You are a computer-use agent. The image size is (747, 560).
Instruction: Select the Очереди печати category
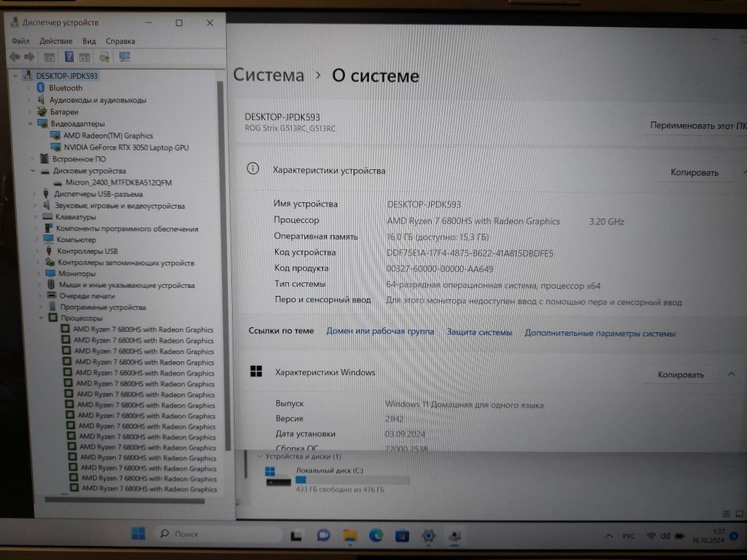(x=88, y=296)
